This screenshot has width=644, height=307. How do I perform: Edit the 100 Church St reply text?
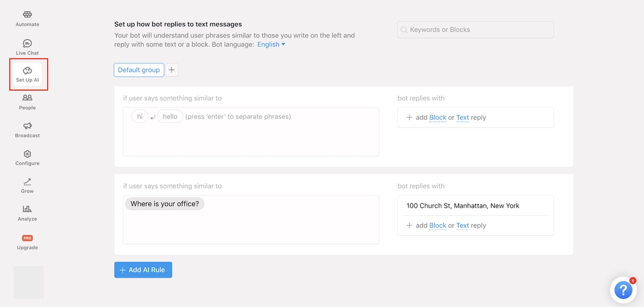point(463,206)
